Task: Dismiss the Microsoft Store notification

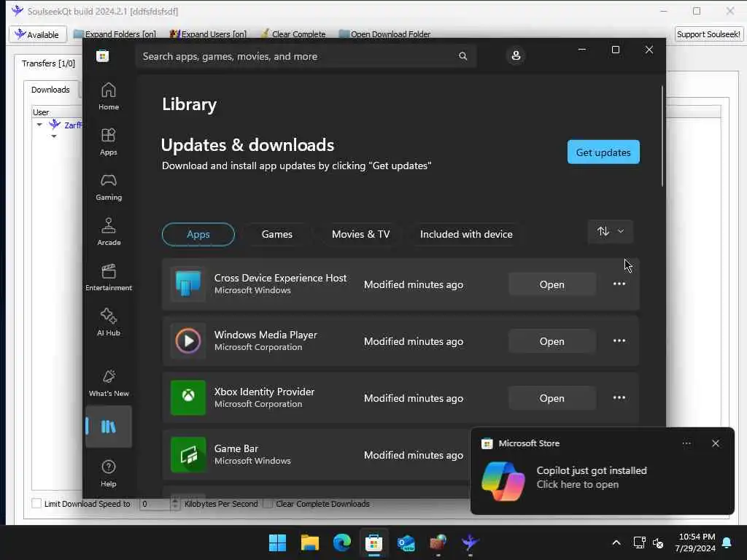Action: [x=716, y=443]
